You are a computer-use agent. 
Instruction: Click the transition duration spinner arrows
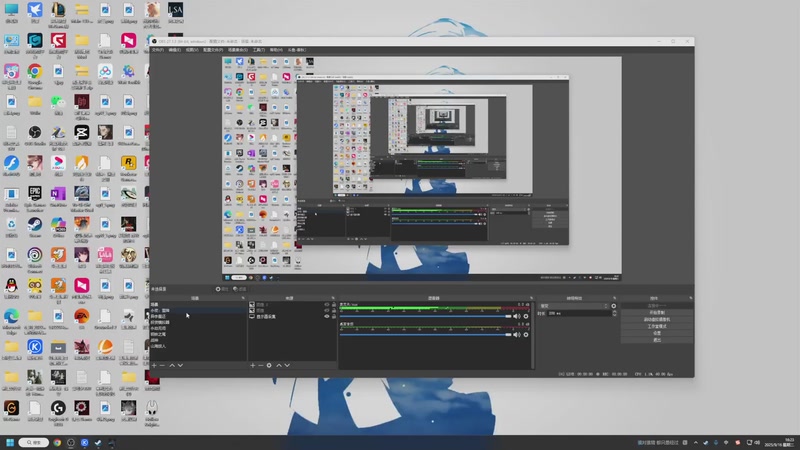coord(614,313)
